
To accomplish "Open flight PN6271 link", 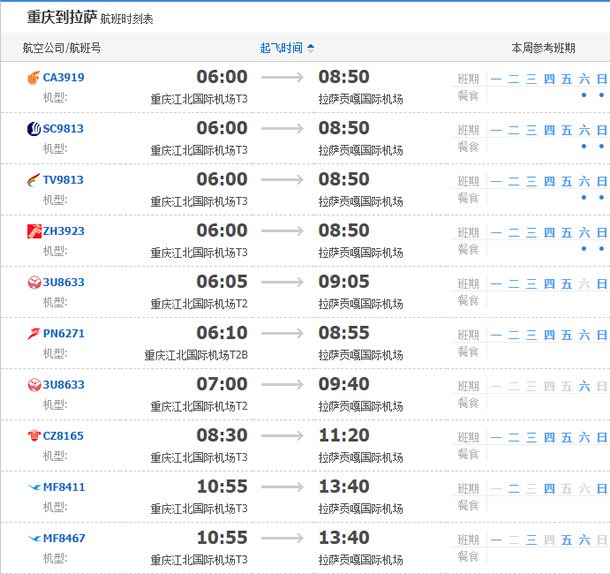I will [x=63, y=333].
